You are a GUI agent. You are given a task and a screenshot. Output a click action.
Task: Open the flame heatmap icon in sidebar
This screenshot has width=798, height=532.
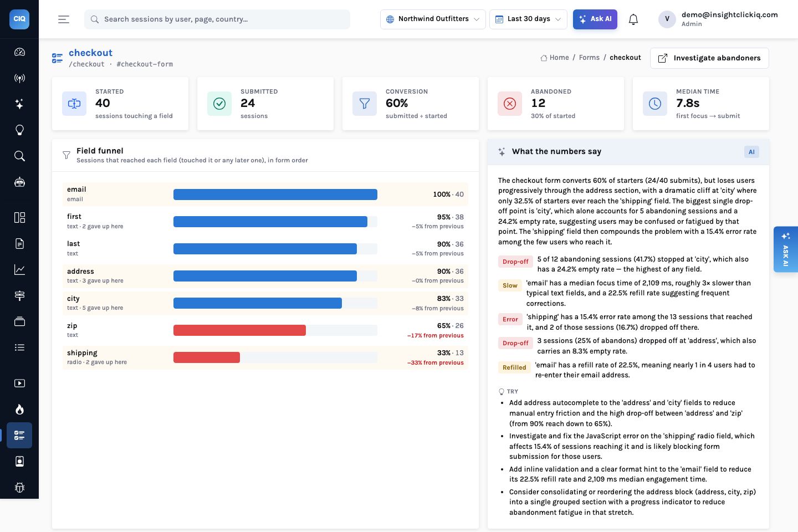tap(19, 409)
